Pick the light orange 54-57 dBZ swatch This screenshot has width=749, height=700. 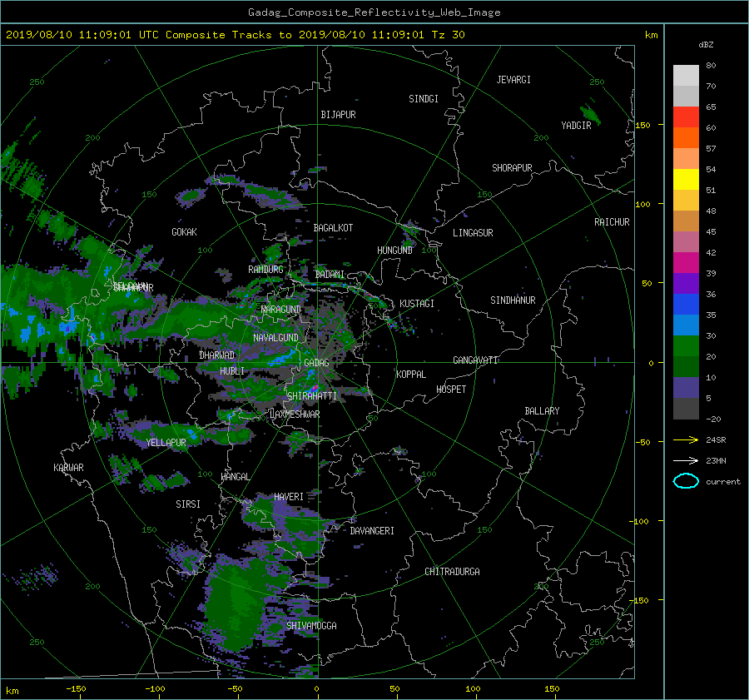(x=686, y=159)
